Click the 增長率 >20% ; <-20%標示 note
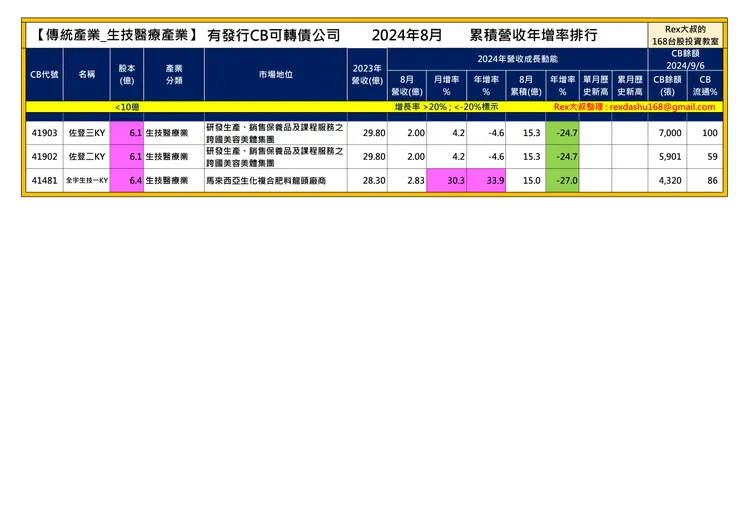Screen dimensions: 740x523 tap(446, 107)
